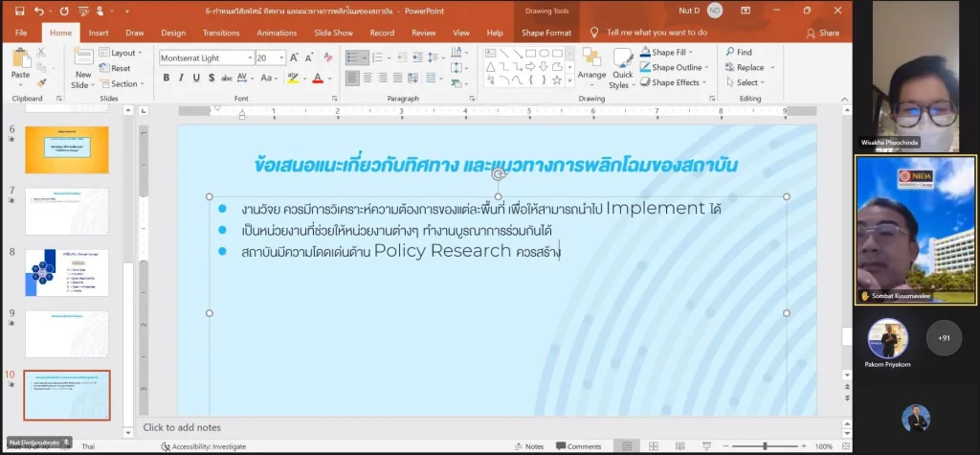This screenshot has width=980, height=455.
Task: Start Slide Show from status bar icon
Action: (705, 446)
